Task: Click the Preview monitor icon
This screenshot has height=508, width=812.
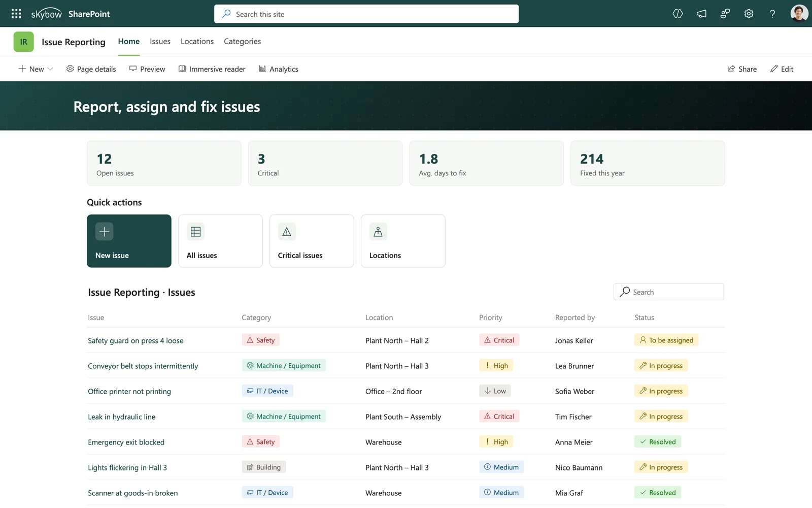Action: pos(133,69)
